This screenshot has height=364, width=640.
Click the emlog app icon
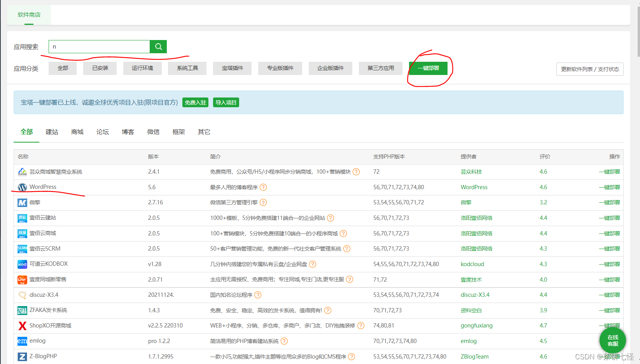pos(22,341)
